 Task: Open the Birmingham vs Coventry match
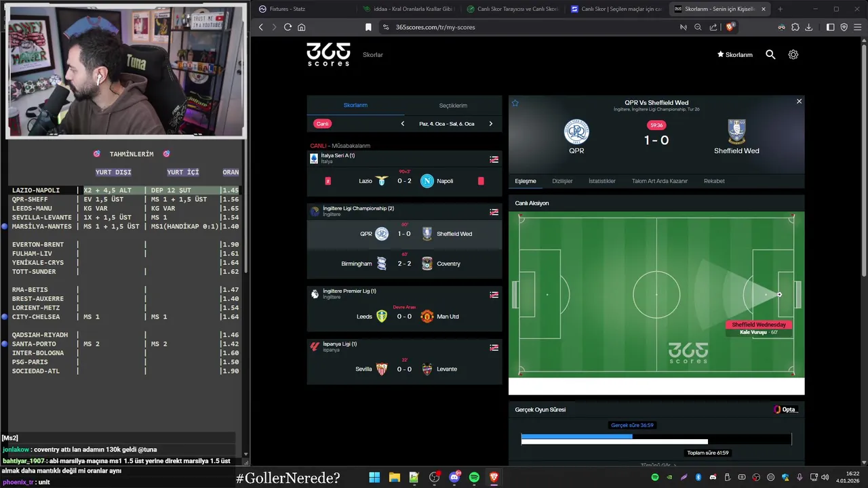(404, 264)
